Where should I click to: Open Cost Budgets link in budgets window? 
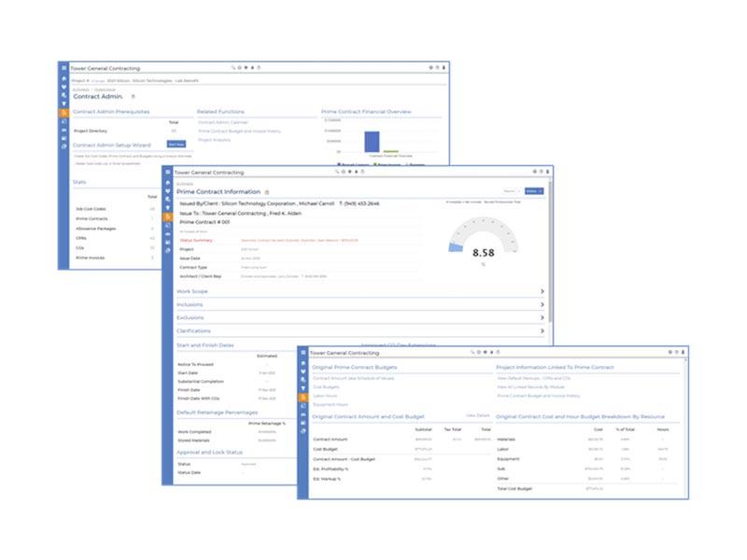(326, 386)
